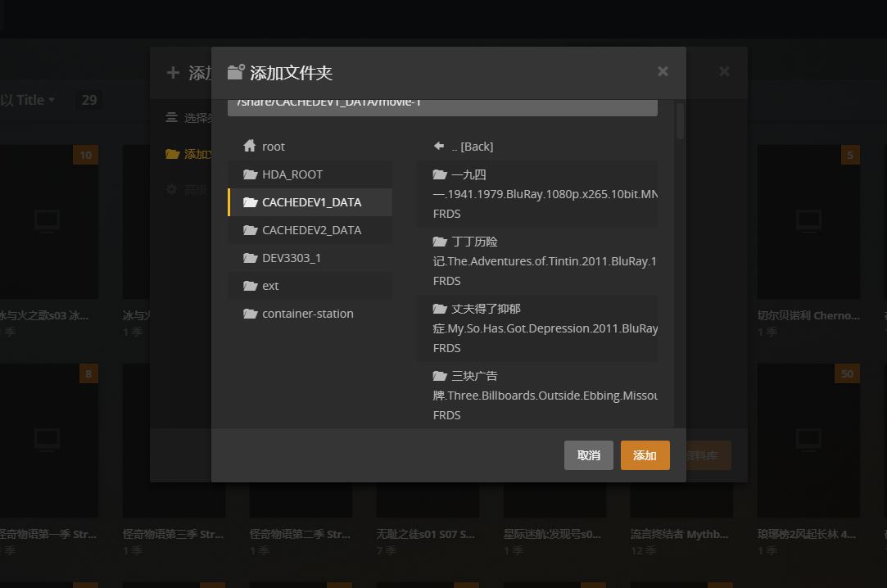Click the folder icon beside 丁丁历险记
Screen dimensions: 887x588
coord(439,241)
